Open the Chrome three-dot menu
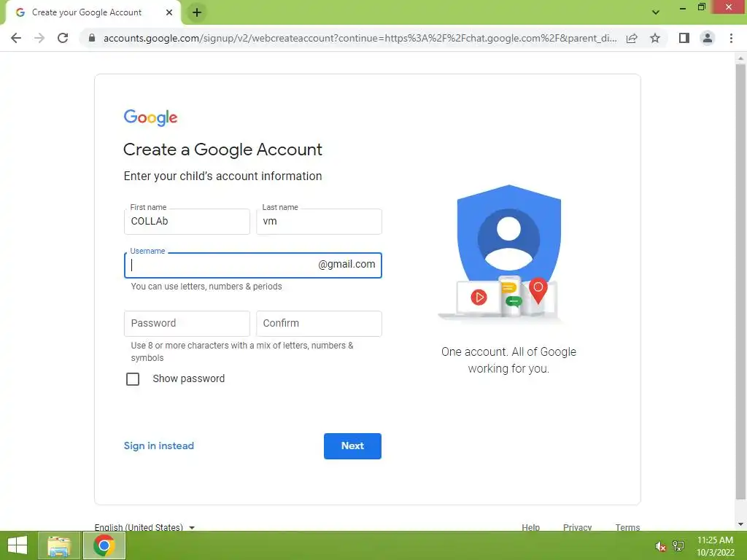 (731, 38)
